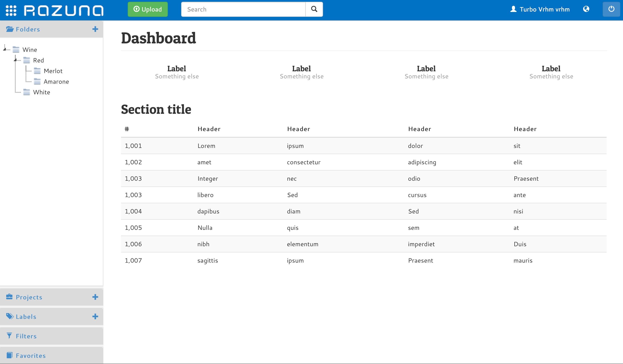Add a new project with plus icon

coord(95,297)
